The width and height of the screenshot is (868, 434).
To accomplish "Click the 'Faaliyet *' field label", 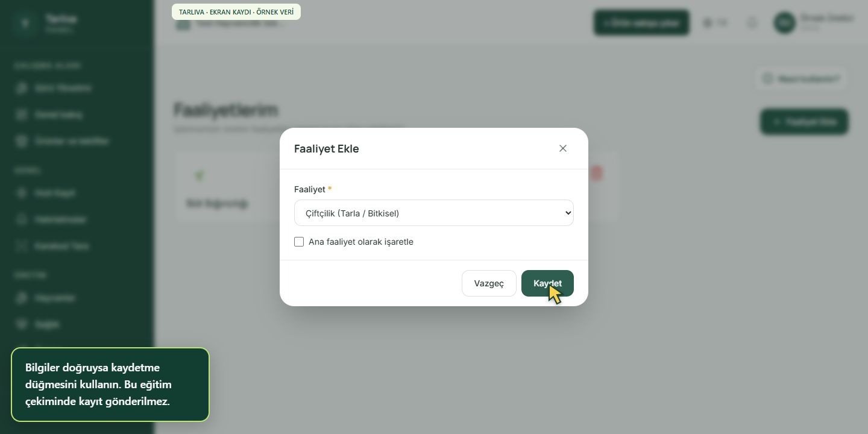I will [x=313, y=189].
